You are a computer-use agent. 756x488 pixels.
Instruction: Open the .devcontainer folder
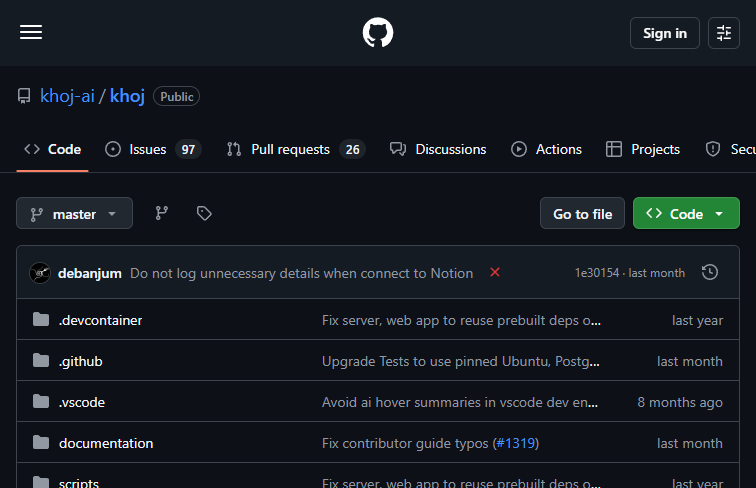click(x=100, y=321)
